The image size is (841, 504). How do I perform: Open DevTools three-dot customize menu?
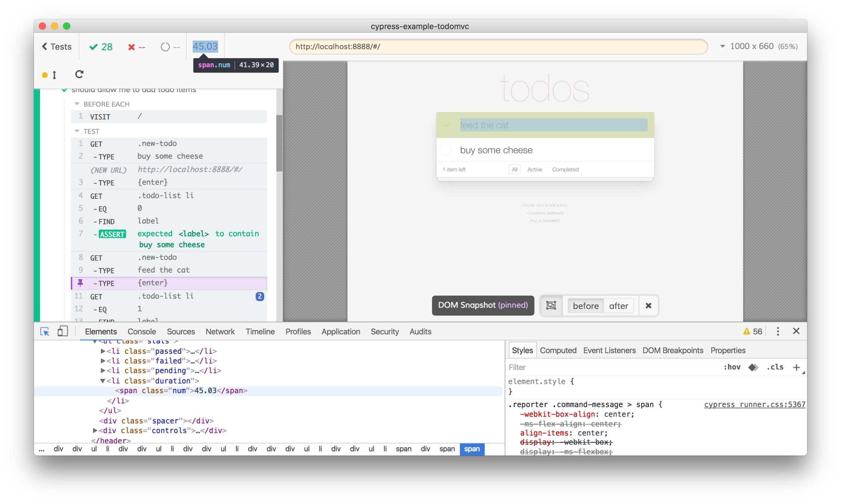click(x=778, y=331)
